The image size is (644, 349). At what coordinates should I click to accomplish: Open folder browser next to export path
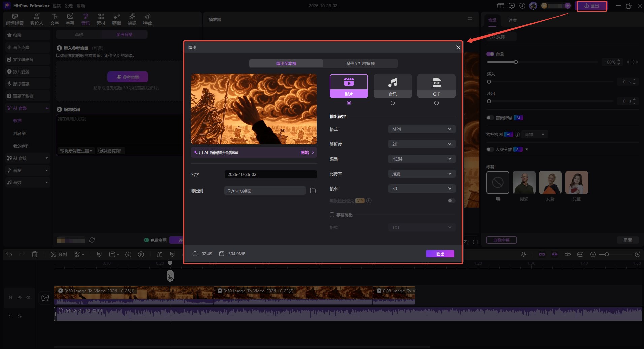click(x=313, y=191)
